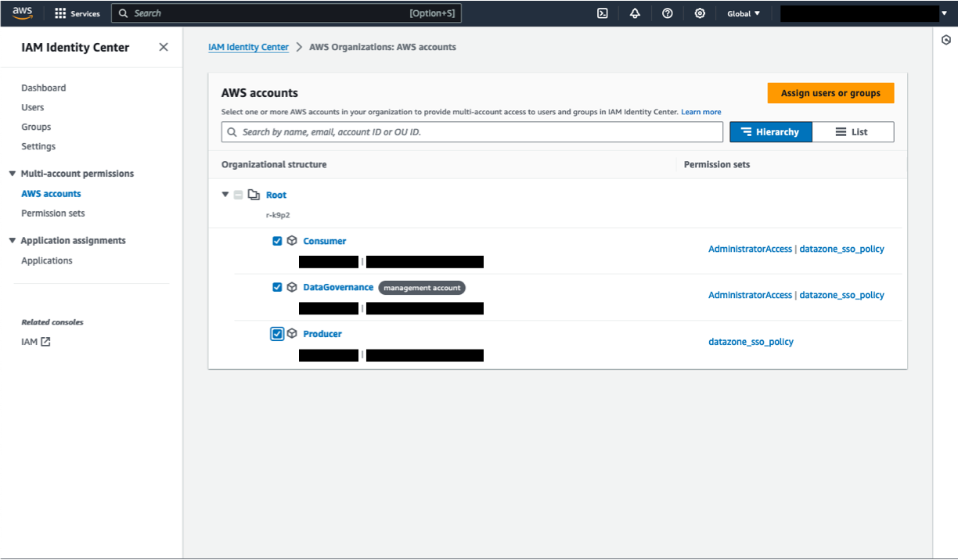Open the Global region dropdown

(744, 13)
